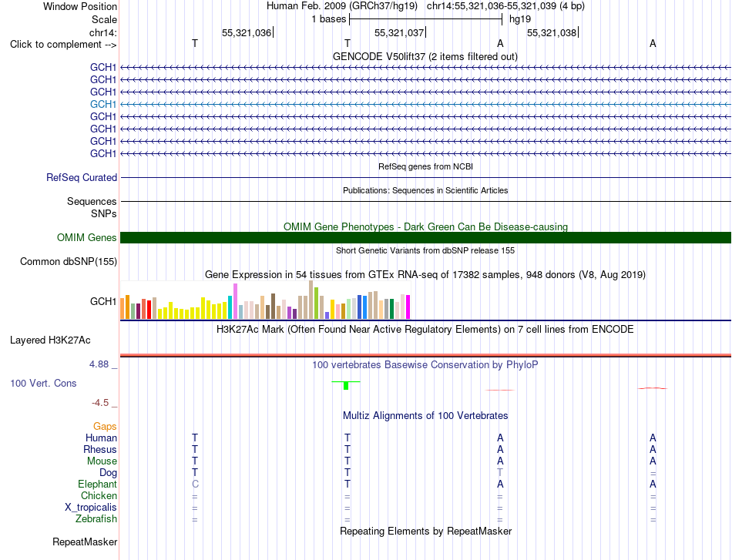This screenshot has height=560, width=732.
Task: Click the tall violet bar in GTEx chart
Action: point(235,301)
